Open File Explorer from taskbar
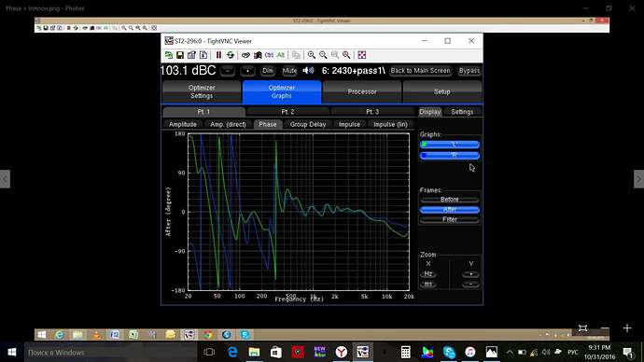The image size is (644, 362). (x=254, y=352)
